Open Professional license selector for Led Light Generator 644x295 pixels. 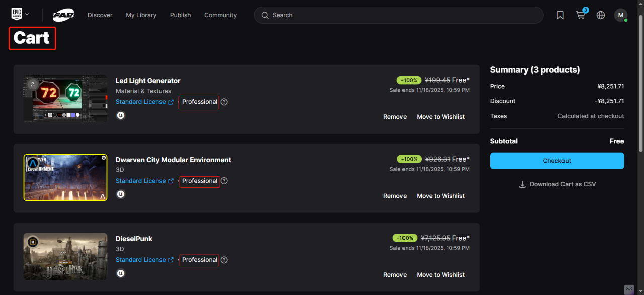[x=199, y=102]
